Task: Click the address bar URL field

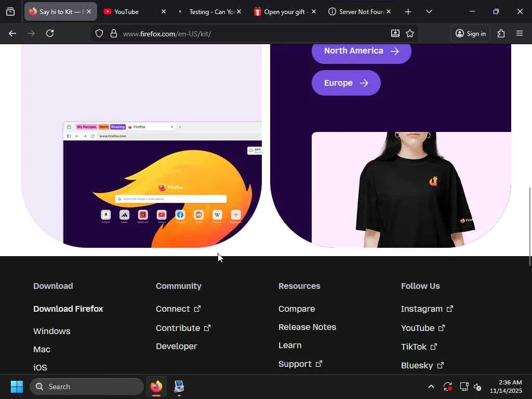Action: [x=255, y=34]
